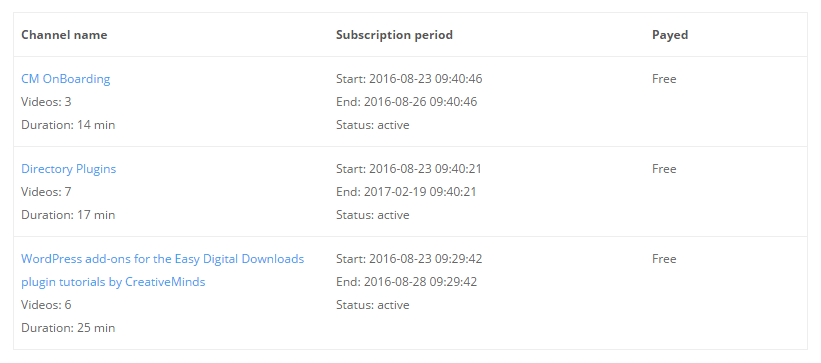Viewport: 821px width, 363px height.
Task: Open the CM OnBoarding channel link
Action: [x=65, y=79]
